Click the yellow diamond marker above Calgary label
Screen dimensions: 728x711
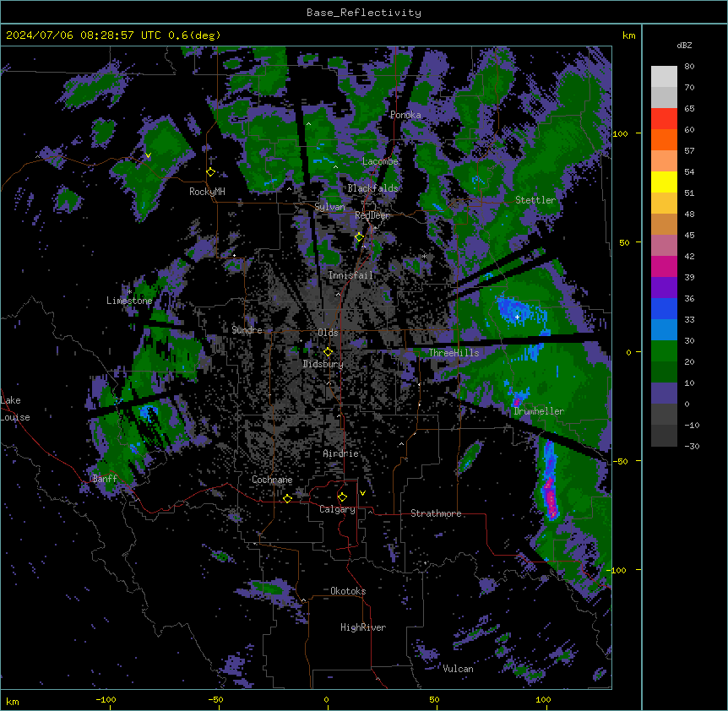[x=342, y=497]
